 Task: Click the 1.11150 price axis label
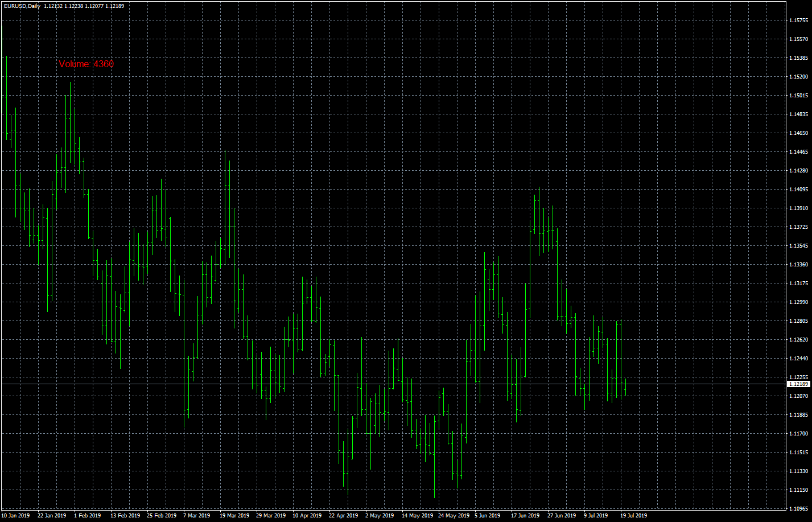point(798,490)
